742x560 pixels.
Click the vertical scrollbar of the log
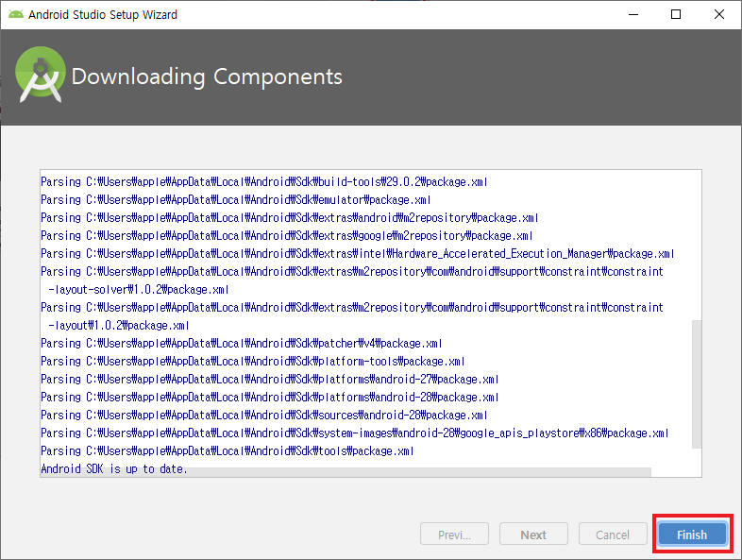coord(696,384)
